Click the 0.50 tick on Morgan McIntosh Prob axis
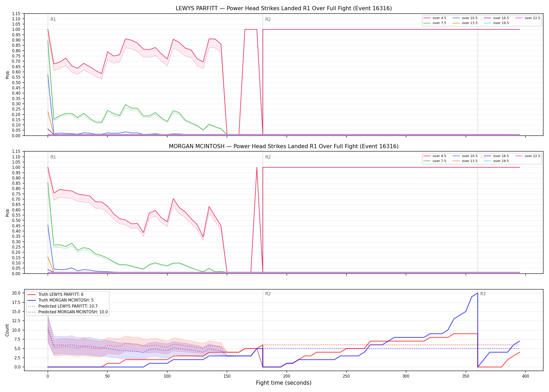The width and height of the screenshot is (549, 392). pos(16,220)
